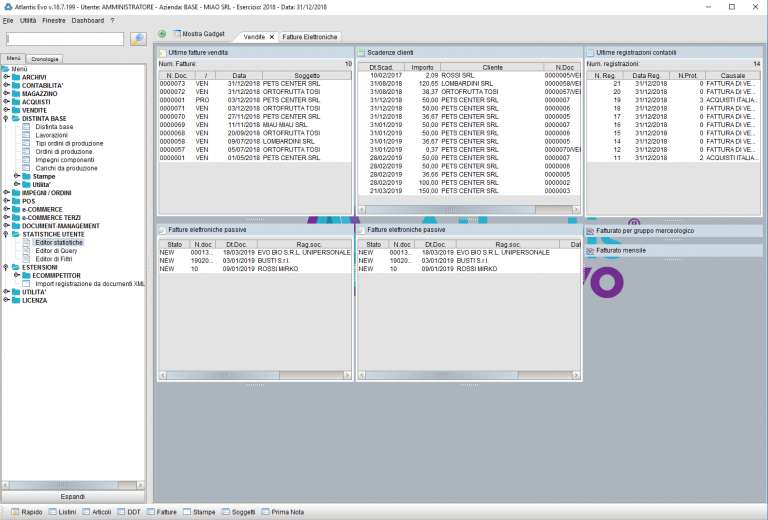Image resolution: width=768 pixels, height=520 pixels.
Task: Click the Soggetti icon in bottom bar
Action: [226, 512]
